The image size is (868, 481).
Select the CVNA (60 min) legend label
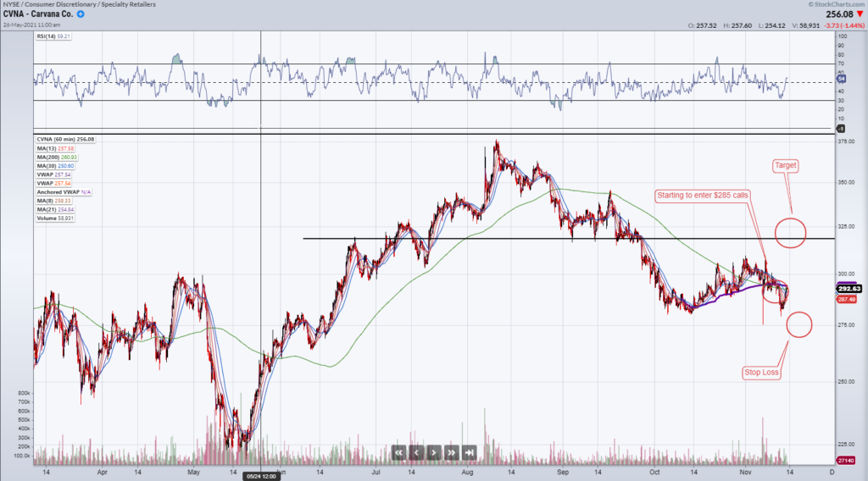[x=65, y=140]
